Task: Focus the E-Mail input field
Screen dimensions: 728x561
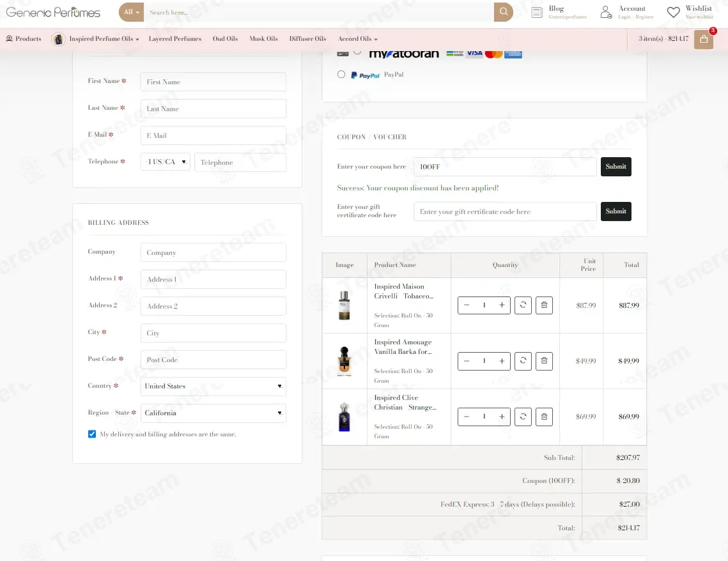Action: coord(213,135)
